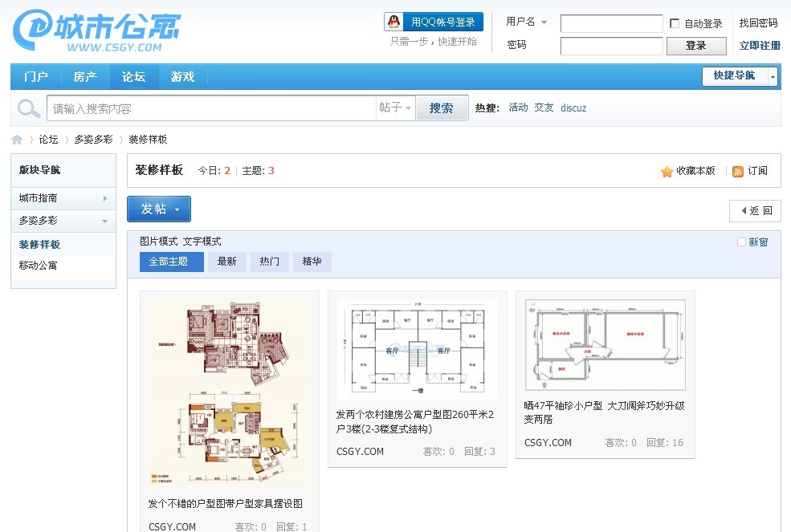
Task: Click the 用QQ帐号登录 button
Action: point(434,22)
